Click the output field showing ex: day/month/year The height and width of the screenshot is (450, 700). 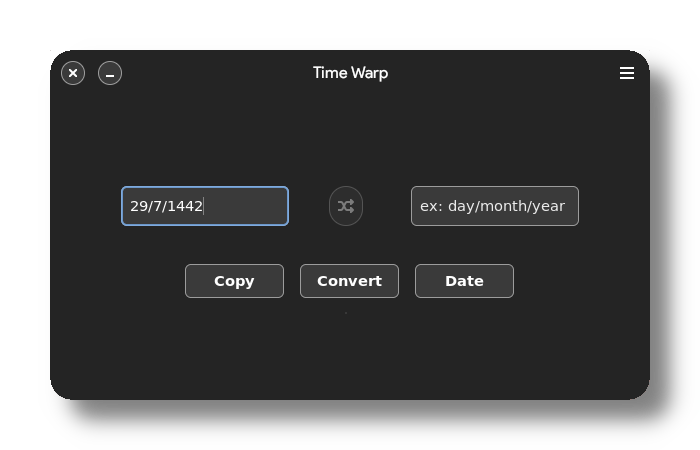(494, 206)
